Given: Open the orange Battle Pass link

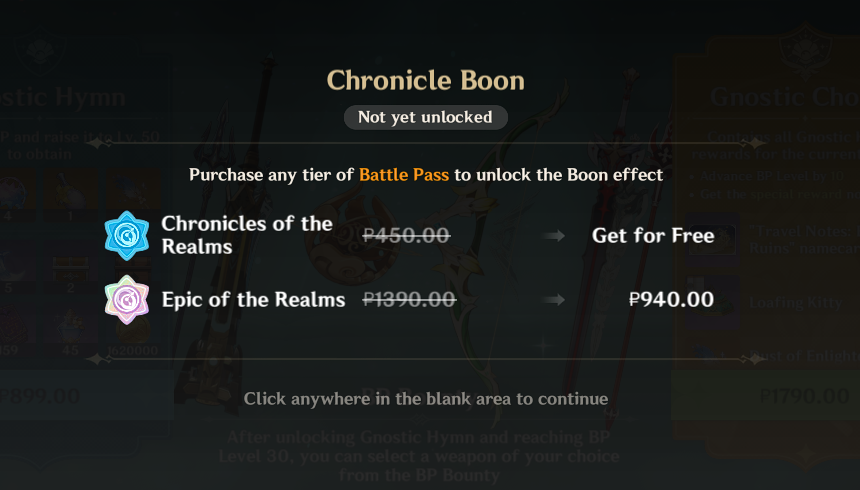Looking at the screenshot, I should tap(404, 175).
